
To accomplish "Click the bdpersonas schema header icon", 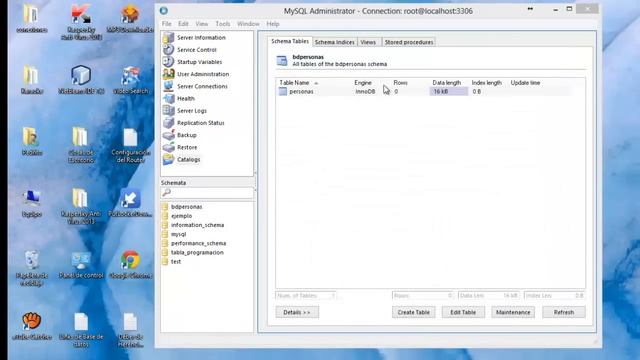I will point(282,60).
